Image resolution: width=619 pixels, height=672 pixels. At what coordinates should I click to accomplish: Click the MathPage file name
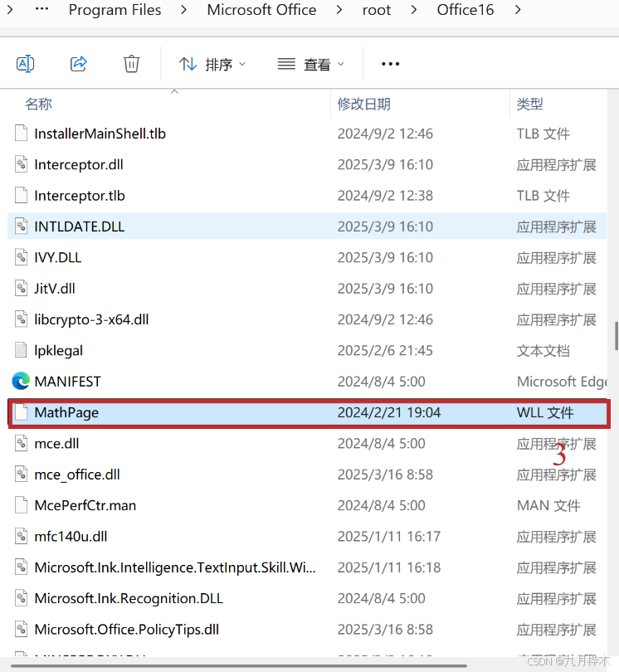click(x=66, y=412)
